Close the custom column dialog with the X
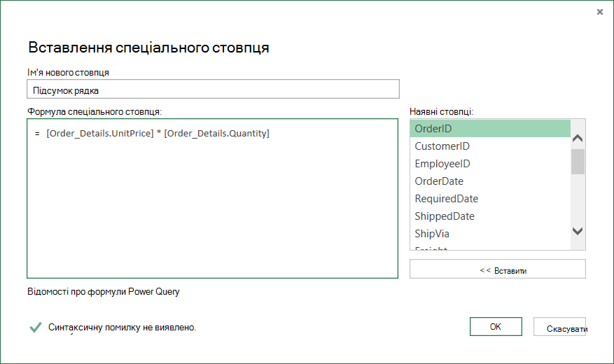The width and height of the screenshot is (614, 364). click(599, 12)
